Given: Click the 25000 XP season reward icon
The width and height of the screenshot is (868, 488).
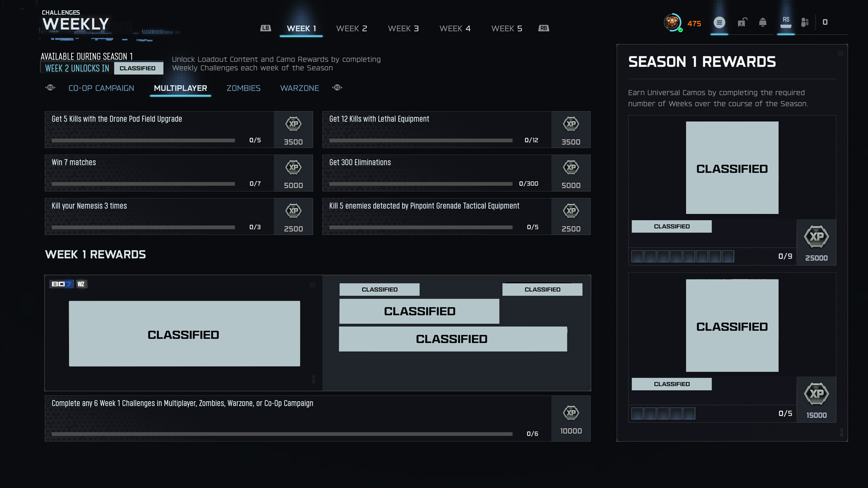Looking at the screenshot, I should 816,237.
